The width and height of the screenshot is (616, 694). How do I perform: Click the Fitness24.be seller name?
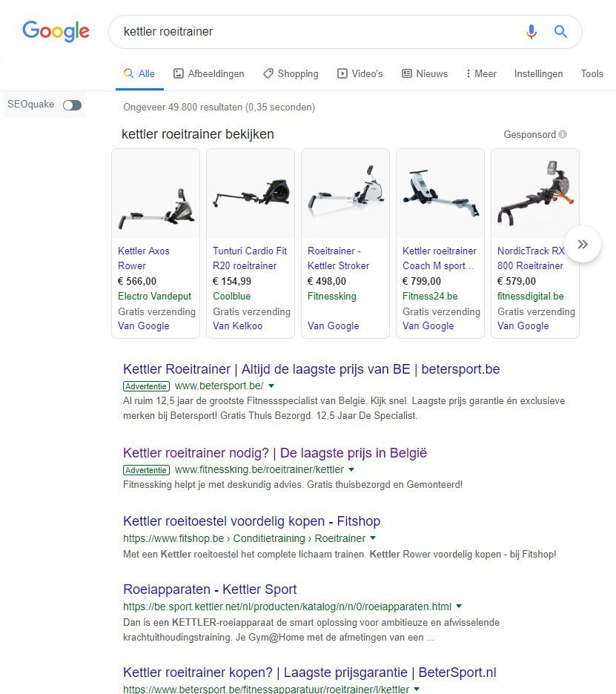[430, 296]
